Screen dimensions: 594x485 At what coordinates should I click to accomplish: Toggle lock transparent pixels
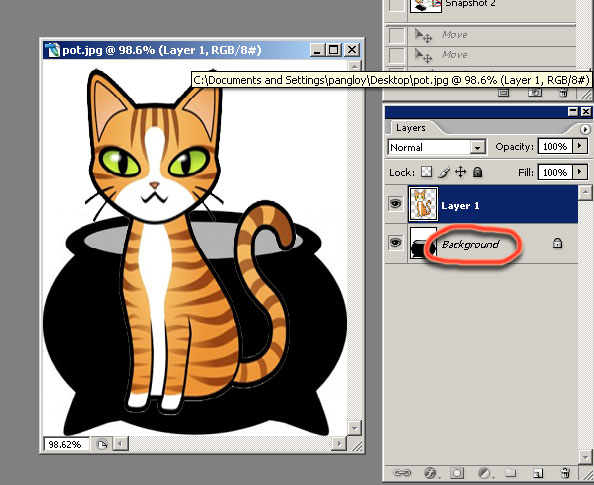tap(427, 172)
